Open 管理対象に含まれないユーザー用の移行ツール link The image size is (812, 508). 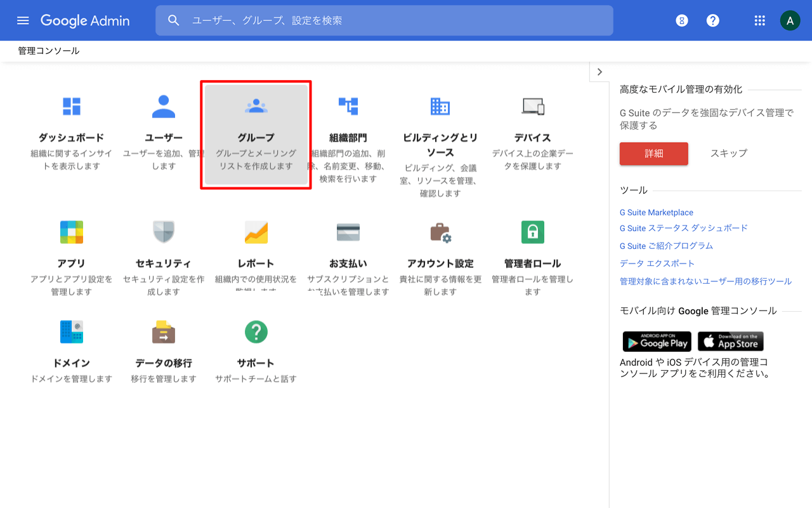click(x=705, y=281)
